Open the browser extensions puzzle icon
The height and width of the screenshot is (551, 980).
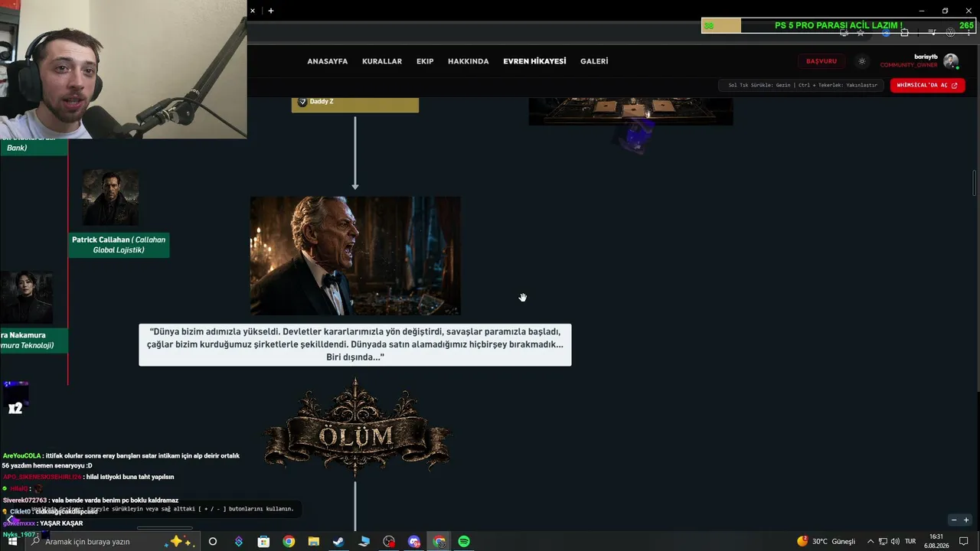(x=904, y=32)
